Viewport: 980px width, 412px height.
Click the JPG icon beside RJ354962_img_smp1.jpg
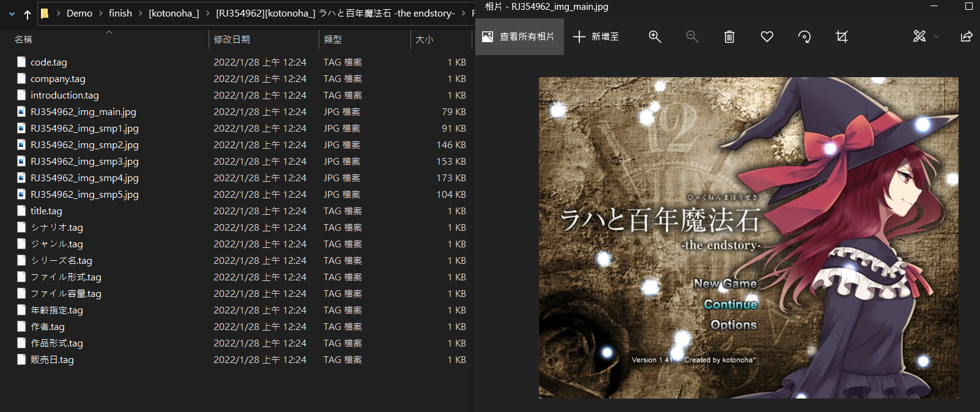21,128
